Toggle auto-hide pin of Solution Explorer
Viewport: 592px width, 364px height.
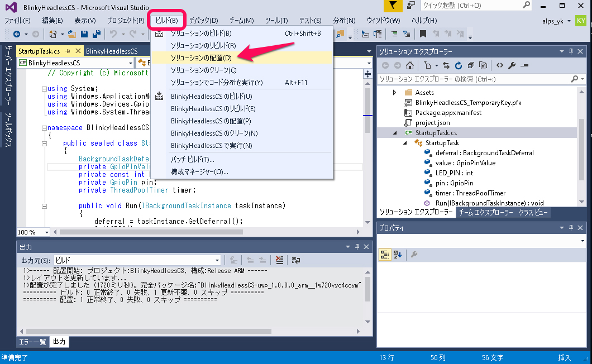point(571,51)
